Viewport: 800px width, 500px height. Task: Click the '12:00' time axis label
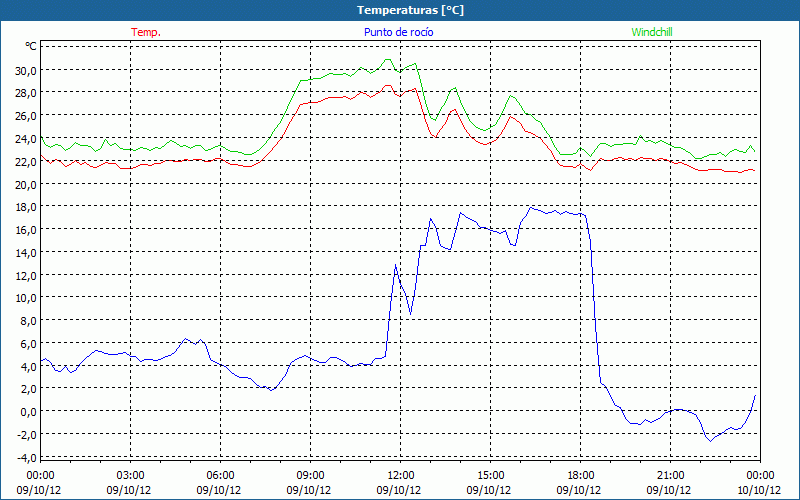click(x=400, y=475)
